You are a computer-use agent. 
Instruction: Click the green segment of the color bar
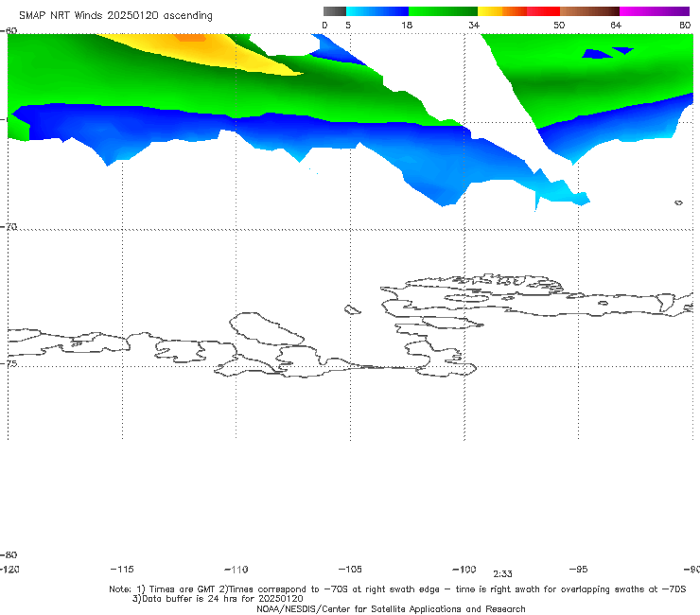pyautogui.click(x=443, y=11)
